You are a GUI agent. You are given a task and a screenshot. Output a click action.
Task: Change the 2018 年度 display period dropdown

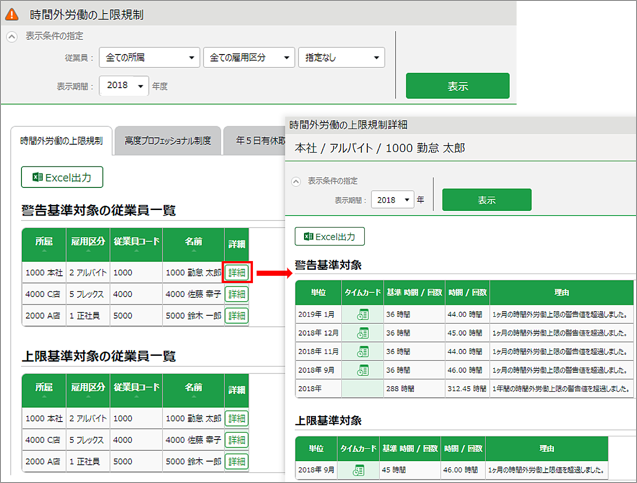point(126,86)
